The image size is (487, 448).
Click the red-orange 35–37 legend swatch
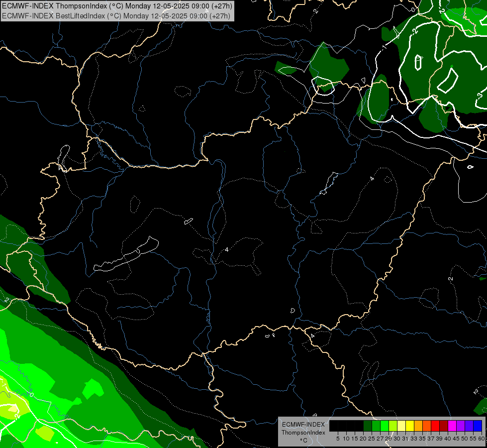pyautogui.click(x=427, y=426)
